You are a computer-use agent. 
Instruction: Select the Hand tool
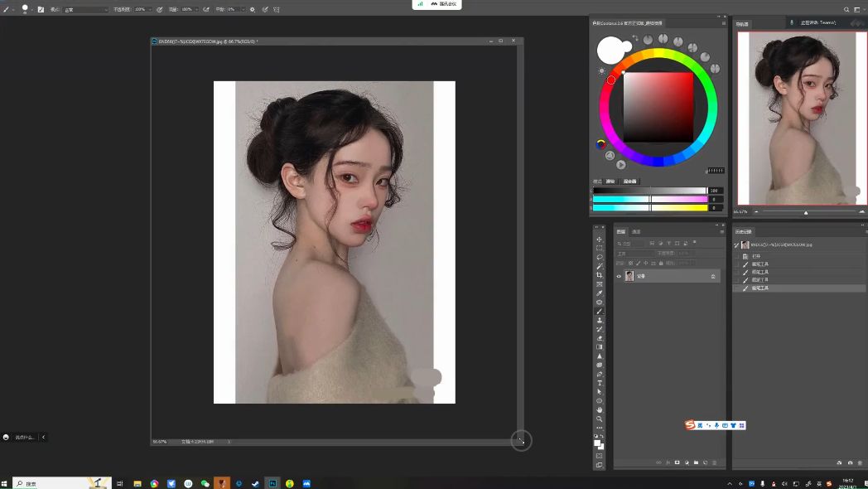click(x=599, y=409)
